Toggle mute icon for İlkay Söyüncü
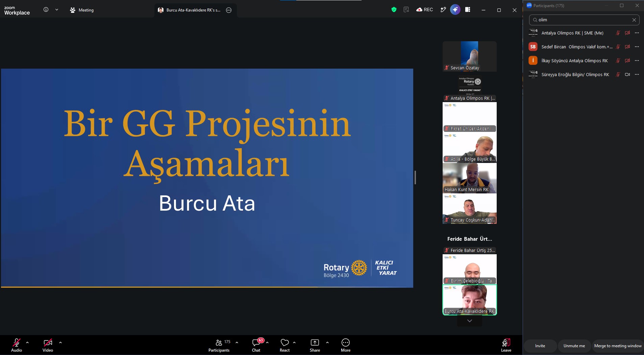The width and height of the screenshot is (644, 355). (x=618, y=61)
